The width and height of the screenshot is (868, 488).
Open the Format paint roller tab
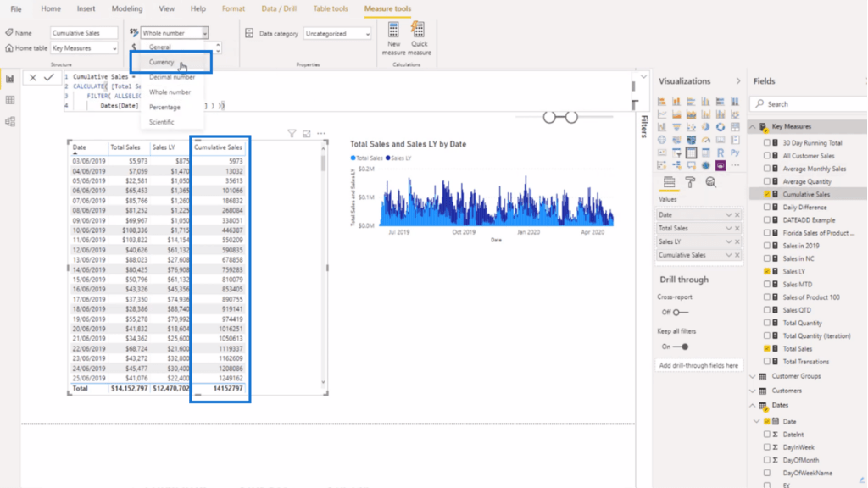coord(690,182)
